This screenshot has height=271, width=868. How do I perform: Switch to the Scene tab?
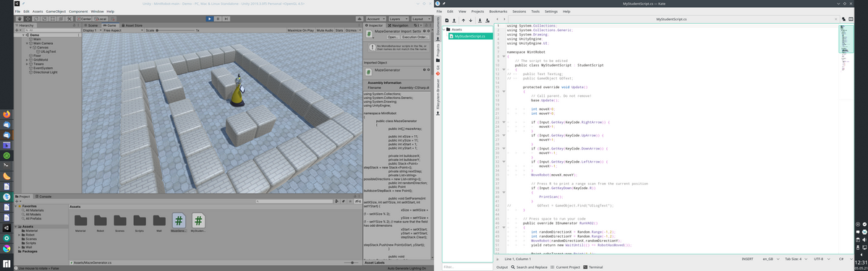point(92,25)
